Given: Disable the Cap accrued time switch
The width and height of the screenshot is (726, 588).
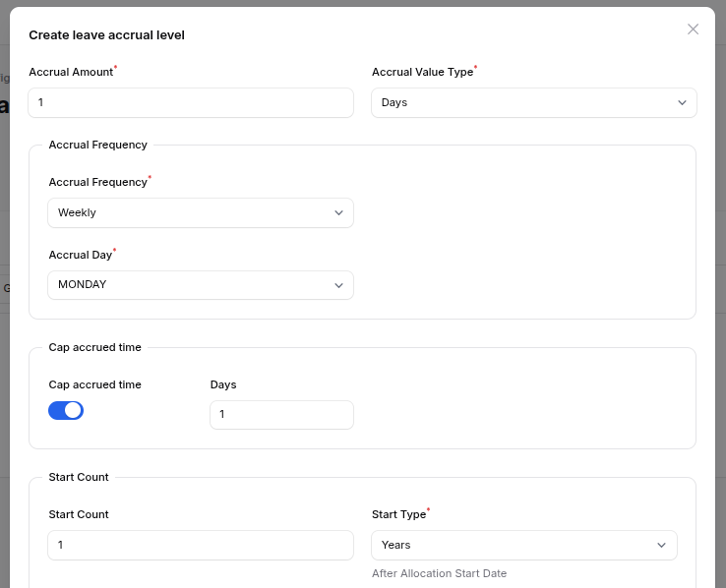Looking at the screenshot, I should tap(66, 411).
